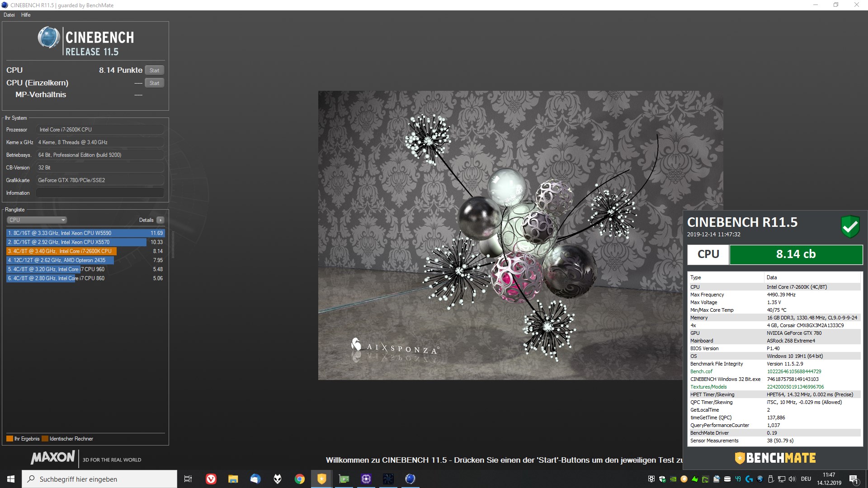Start the multi-core CPU benchmark
868x488 pixels.
click(155, 70)
